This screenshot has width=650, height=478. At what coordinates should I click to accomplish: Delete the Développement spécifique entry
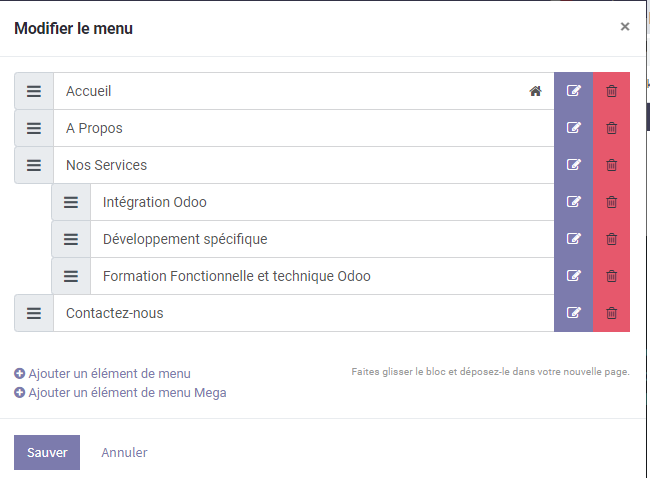coord(612,239)
